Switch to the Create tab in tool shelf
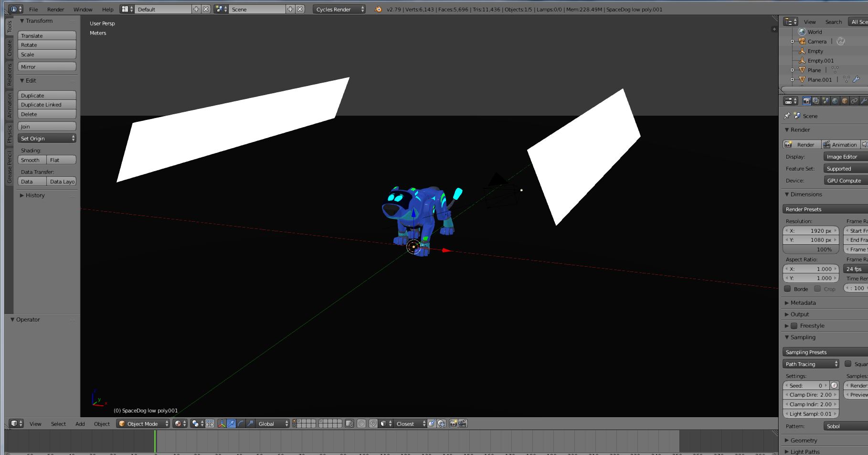Image resolution: width=868 pixels, height=455 pixels. 9,48
